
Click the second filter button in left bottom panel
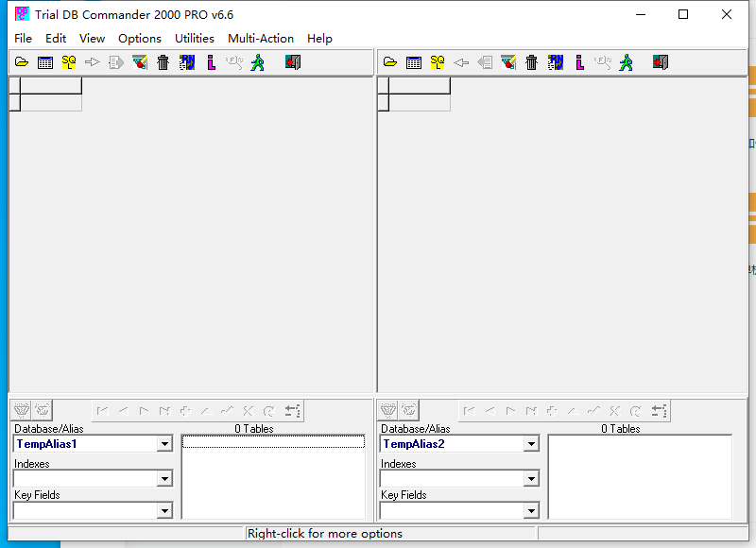(43, 411)
